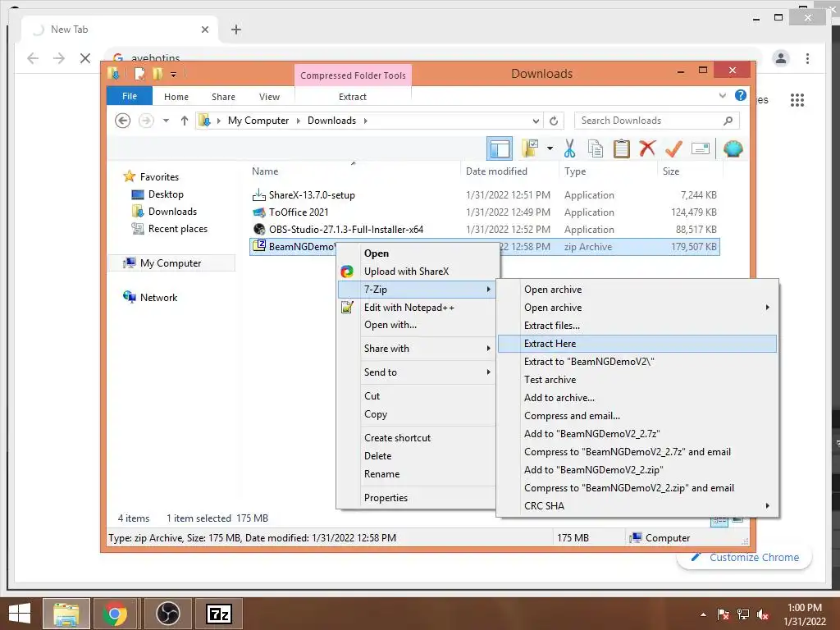The width and height of the screenshot is (840, 630).
Task: Click My Computer in the address breadcrumb
Action: [258, 121]
